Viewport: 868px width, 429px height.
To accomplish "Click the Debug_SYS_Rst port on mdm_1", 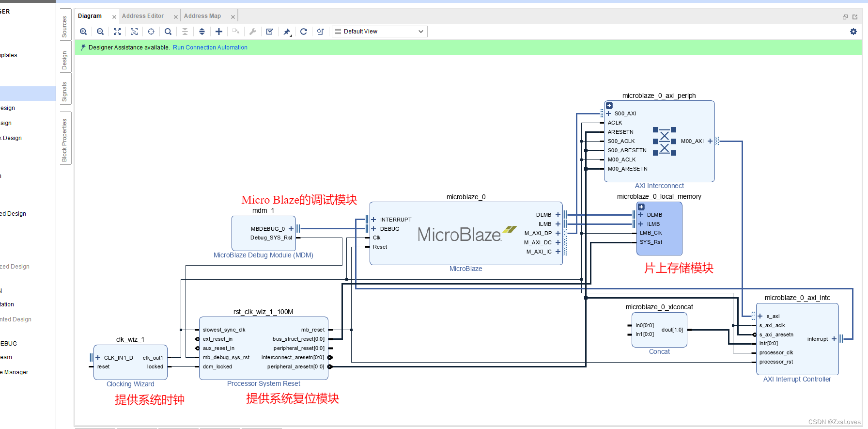I will (271, 238).
